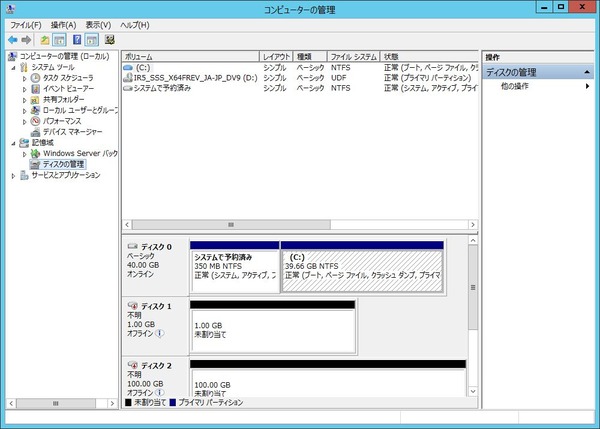Image resolution: width=600 pixels, height=429 pixels.
Task: Collapse the ディスクの管理 actions section
Action: click(587, 72)
